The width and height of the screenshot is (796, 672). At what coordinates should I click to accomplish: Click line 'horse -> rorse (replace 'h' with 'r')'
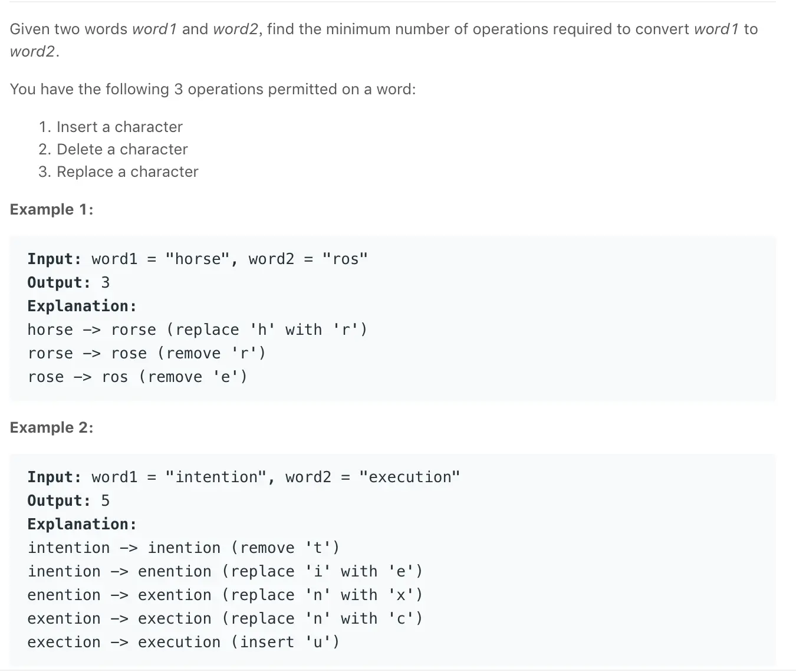[198, 330]
